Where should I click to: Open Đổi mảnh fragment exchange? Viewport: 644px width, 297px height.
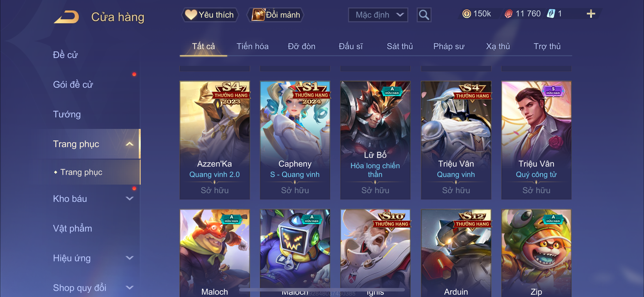coord(275,15)
